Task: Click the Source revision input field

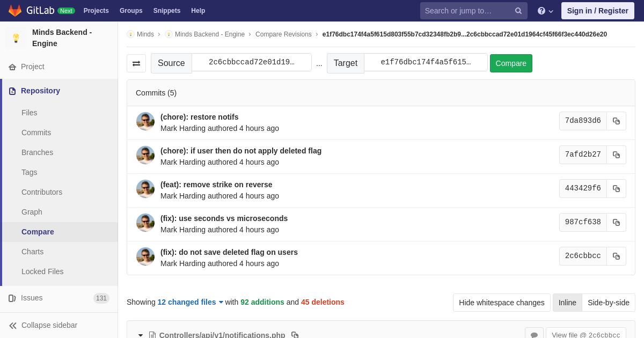Action: [251, 62]
